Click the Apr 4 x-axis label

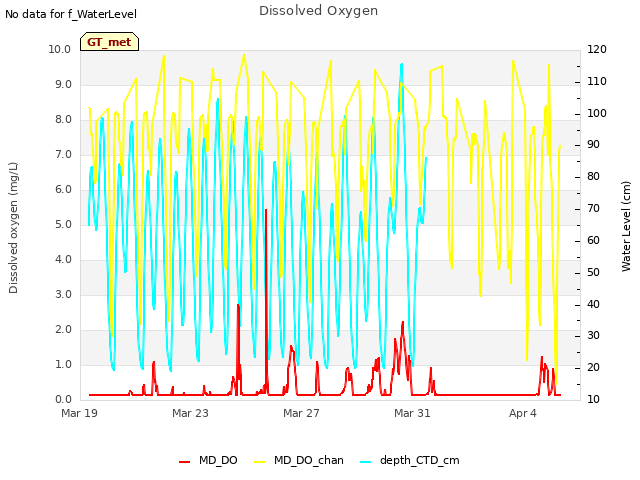pyautogui.click(x=523, y=413)
